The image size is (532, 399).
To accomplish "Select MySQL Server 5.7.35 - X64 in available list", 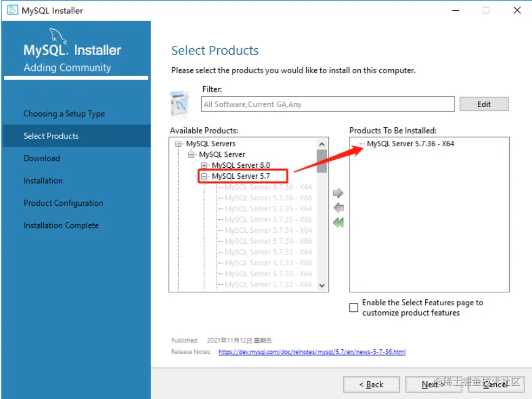I will (x=268, y=209).
